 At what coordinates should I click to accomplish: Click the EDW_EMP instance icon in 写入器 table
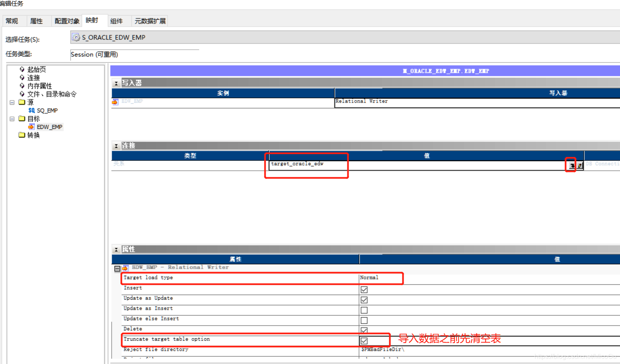click(115, 102)
